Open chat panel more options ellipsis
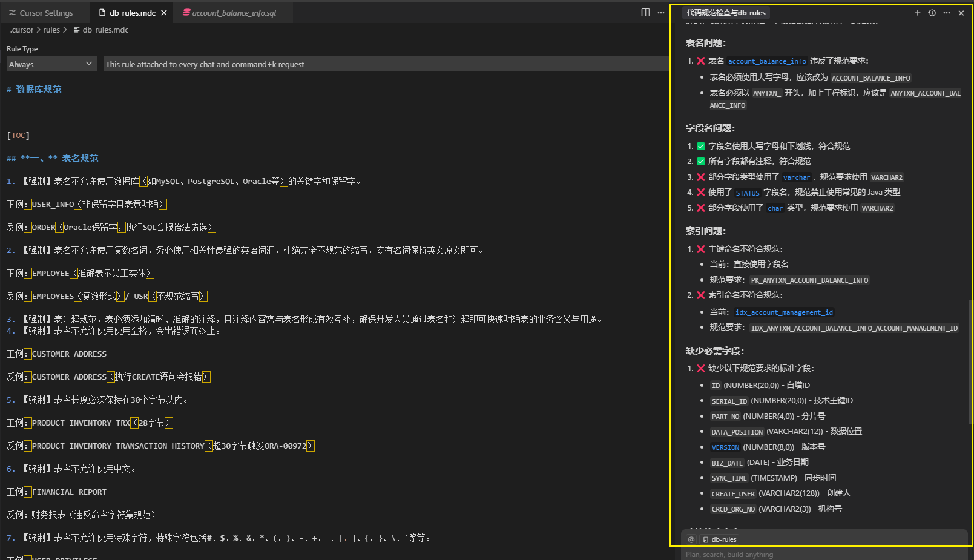The height and width of the screenshot is (560, 974). (x=947, y=13)
